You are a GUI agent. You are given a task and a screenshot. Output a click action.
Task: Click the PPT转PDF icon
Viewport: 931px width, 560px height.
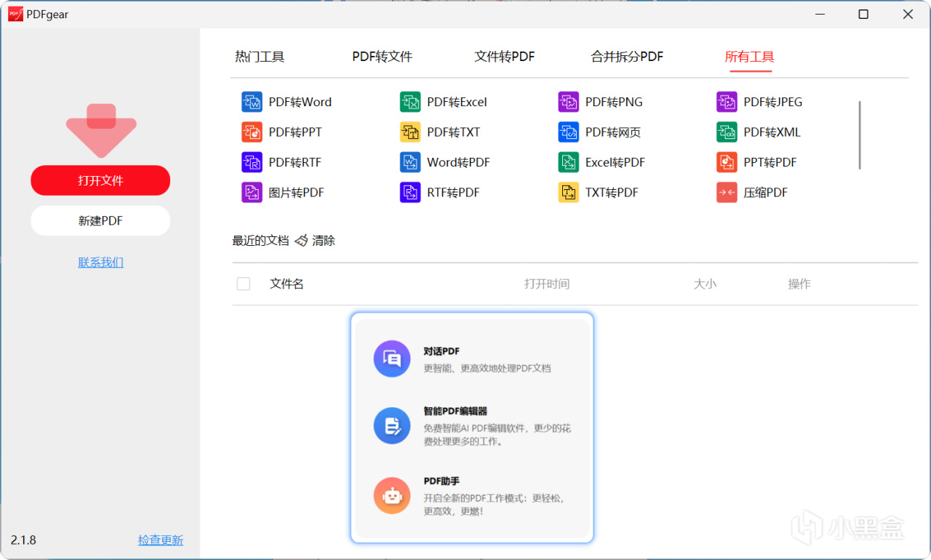(x=727, y=162)
